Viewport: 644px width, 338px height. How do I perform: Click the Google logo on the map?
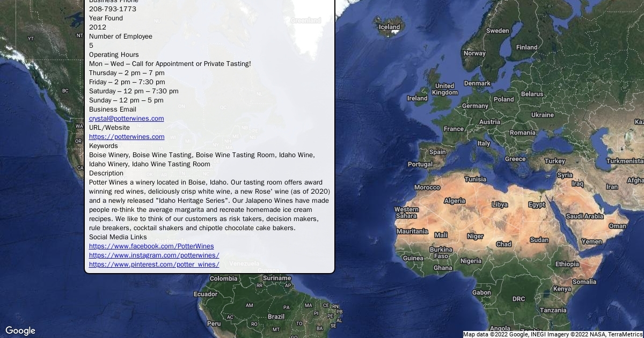point(20,330)
